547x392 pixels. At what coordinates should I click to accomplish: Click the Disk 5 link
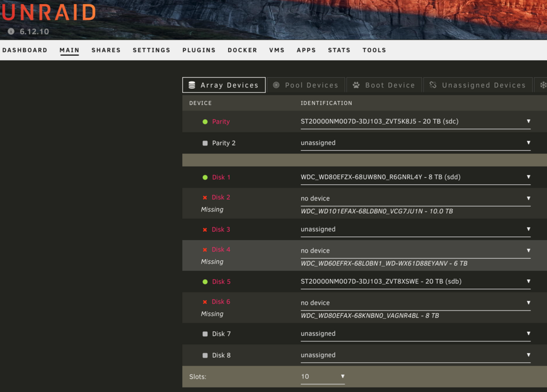pos(221,282)
